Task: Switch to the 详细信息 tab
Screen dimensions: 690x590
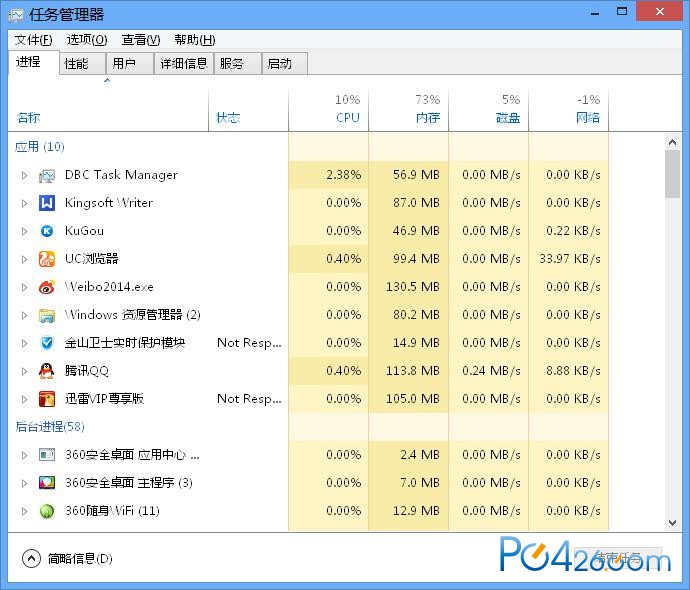Action: (184, 64)
